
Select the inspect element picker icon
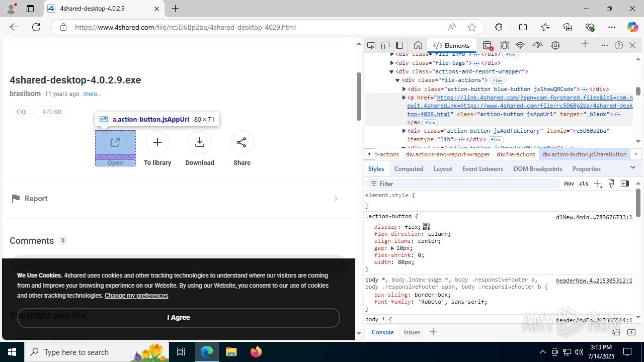coord(371,45)
